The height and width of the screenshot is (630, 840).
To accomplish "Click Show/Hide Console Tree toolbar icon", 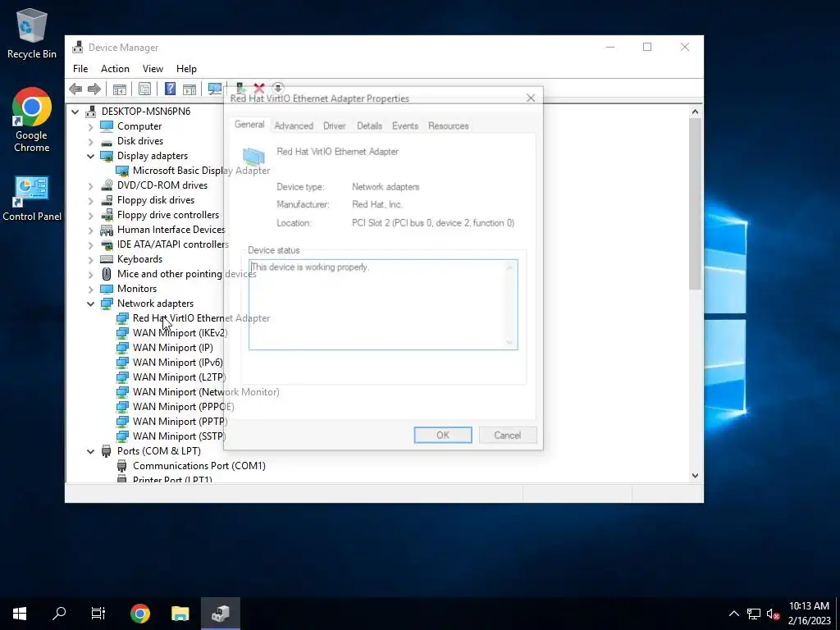I will (x=120, y=89).
